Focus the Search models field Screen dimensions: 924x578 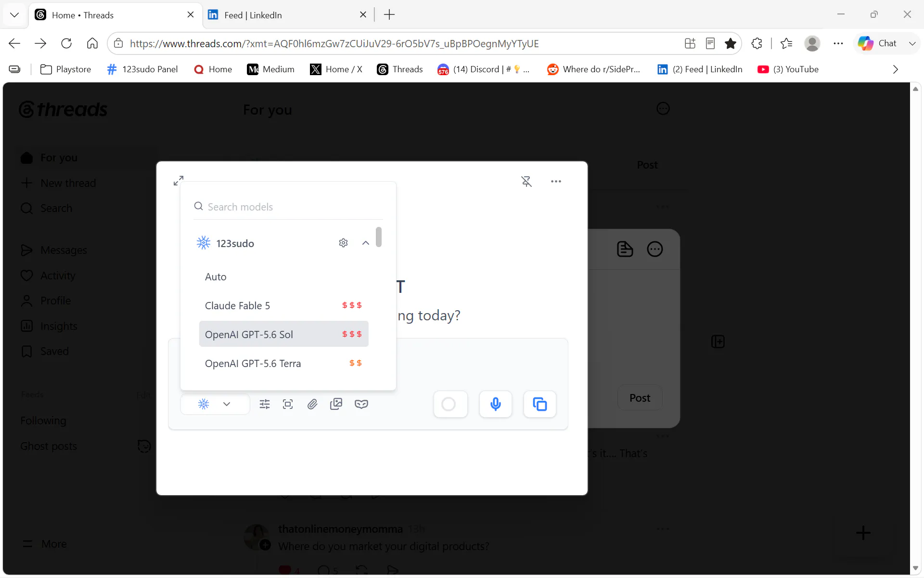[288, 207]
